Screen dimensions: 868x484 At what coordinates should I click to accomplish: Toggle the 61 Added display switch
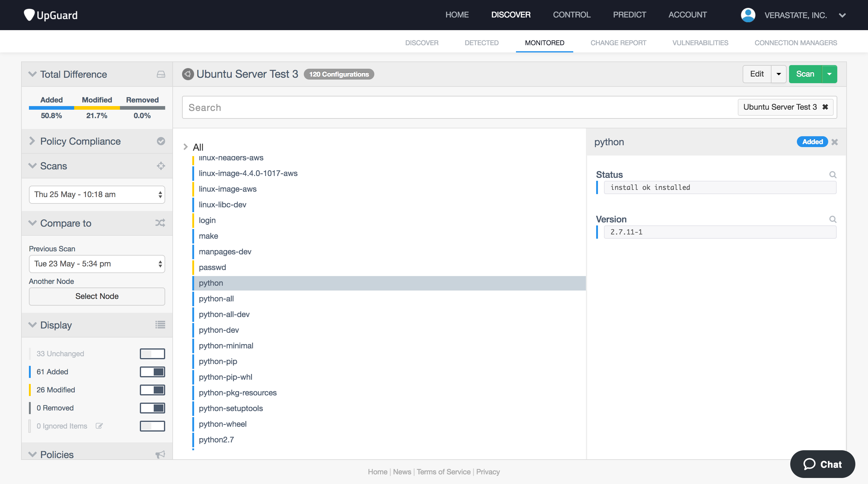(152, 372)
